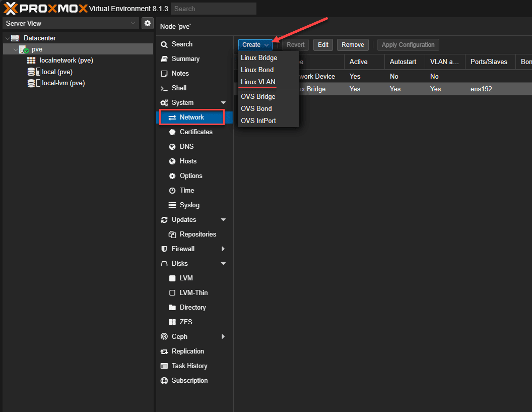Click the Summary book icon
532x412 pixels.
[164, 59]
